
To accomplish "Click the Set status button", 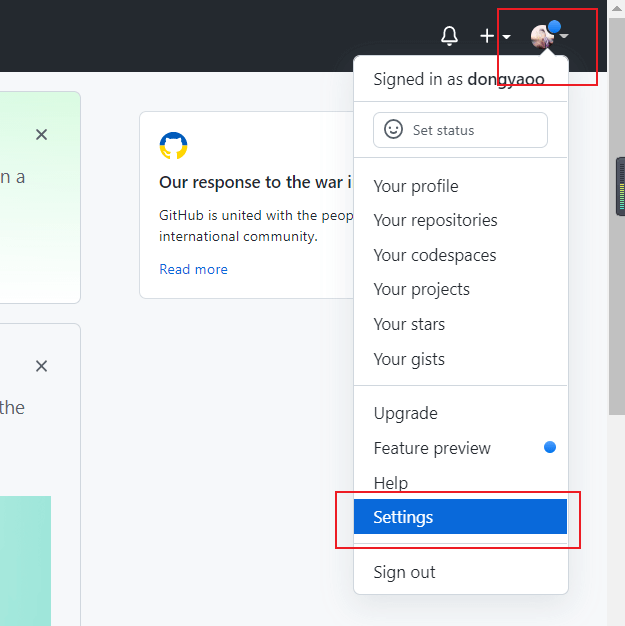I will click(x=460, y=130).
